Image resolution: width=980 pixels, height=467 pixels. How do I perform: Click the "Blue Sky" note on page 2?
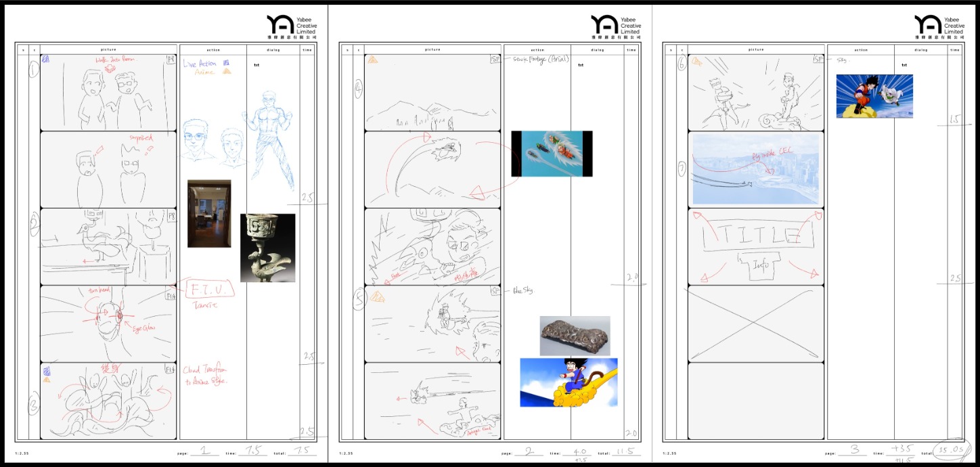522,290
